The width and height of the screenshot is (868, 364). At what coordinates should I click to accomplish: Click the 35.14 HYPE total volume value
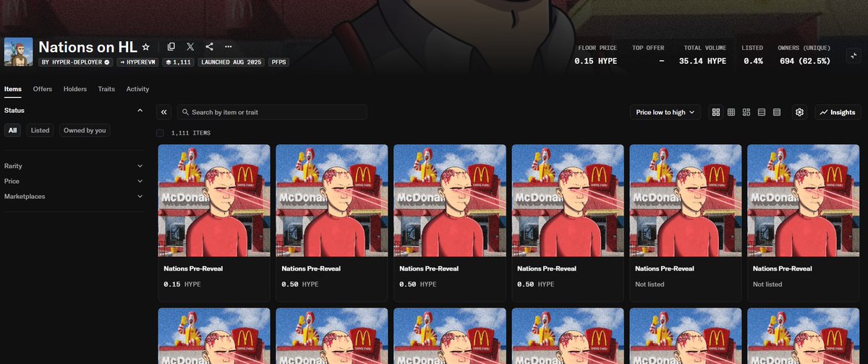702,61
